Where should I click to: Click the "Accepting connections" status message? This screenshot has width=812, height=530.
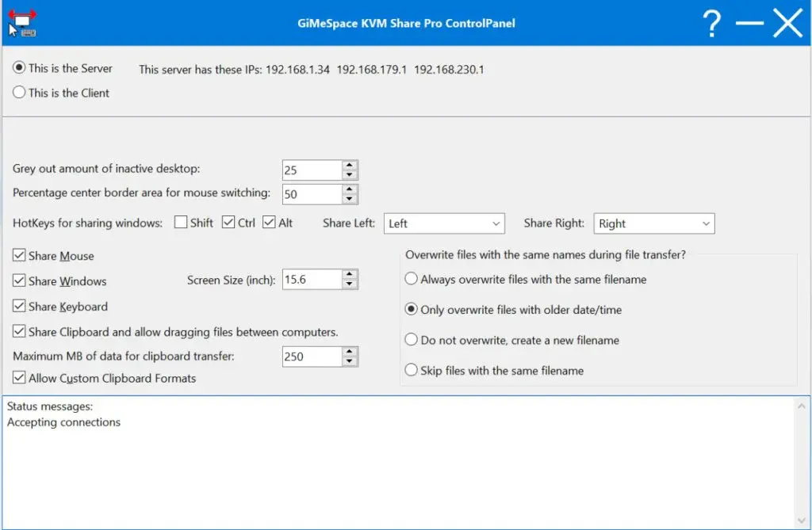point(63,422)
